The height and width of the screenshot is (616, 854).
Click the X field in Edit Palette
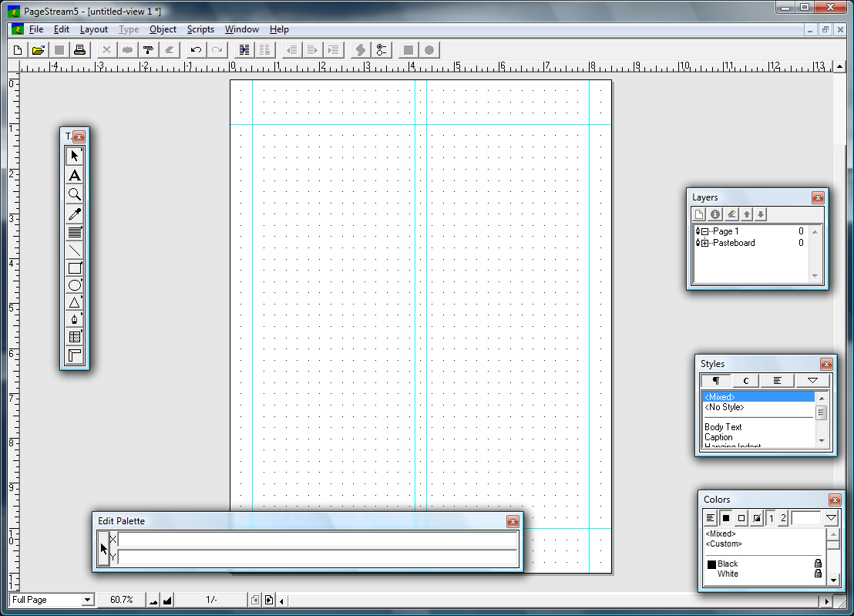click(317, 540)
